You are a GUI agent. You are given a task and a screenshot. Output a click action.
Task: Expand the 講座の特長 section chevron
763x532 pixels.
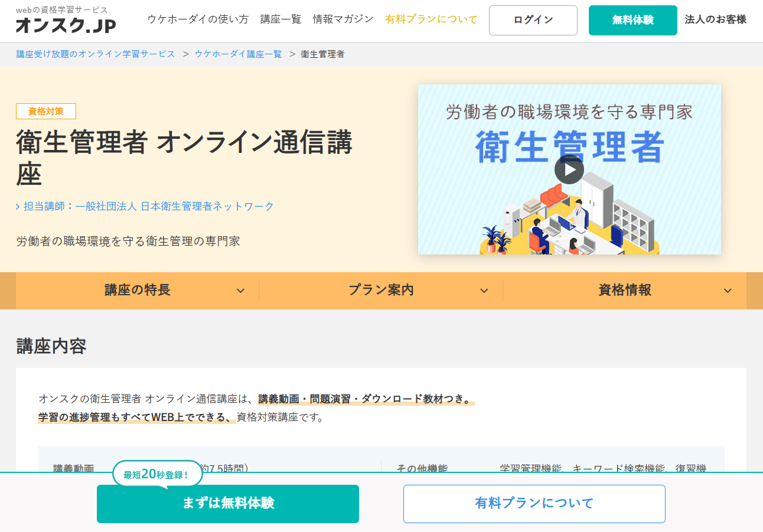coord(240,291)
